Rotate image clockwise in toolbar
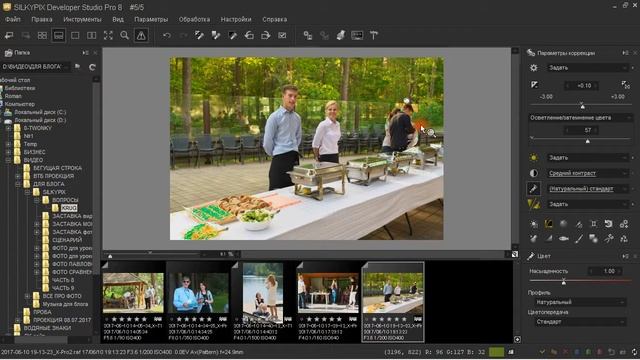The image size is (640, 360). tap(265, 36)
